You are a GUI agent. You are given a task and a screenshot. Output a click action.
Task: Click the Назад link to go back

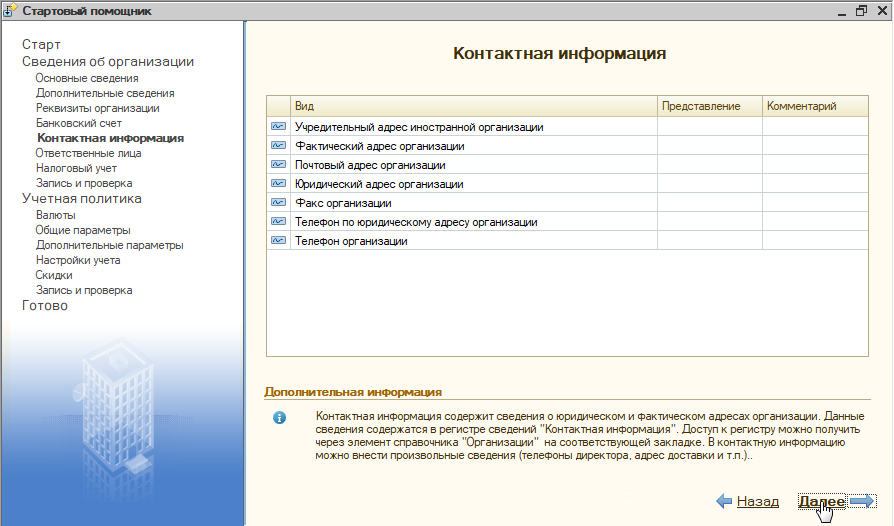(757, 501)
